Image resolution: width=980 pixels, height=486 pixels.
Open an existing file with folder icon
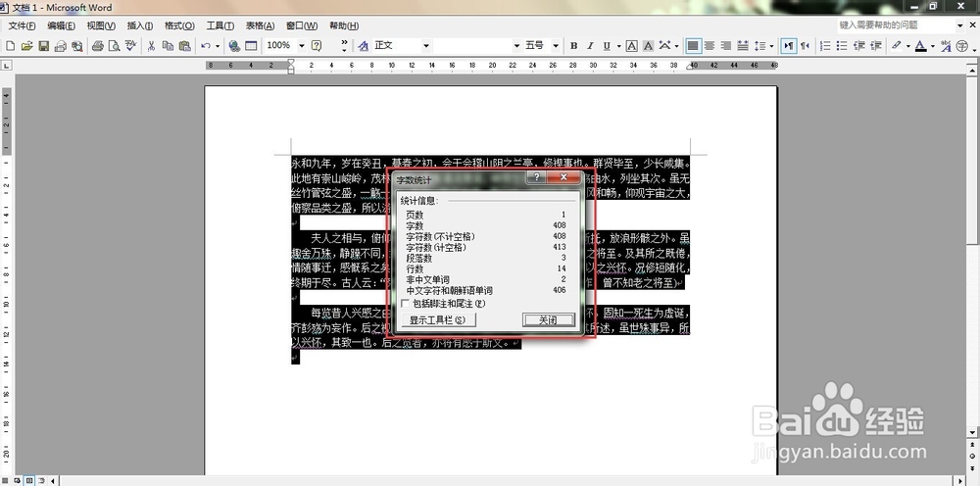pyautogui.click(x=26, y=46)
